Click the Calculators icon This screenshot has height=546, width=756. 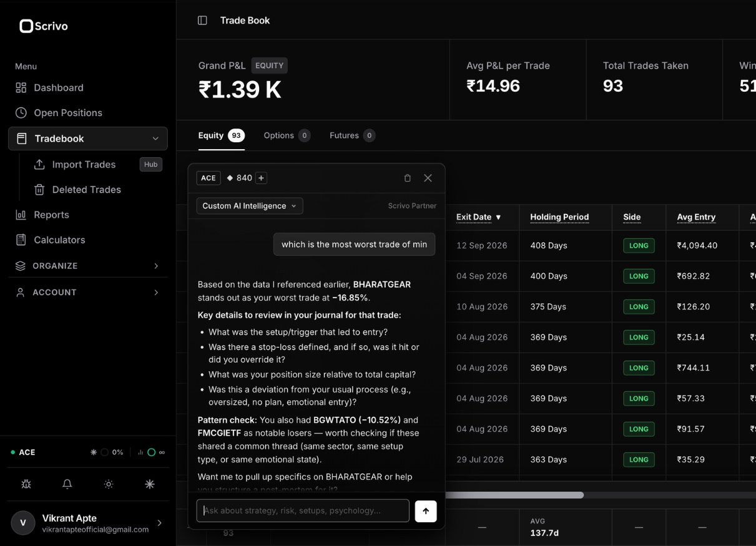(x=21, y=240)
